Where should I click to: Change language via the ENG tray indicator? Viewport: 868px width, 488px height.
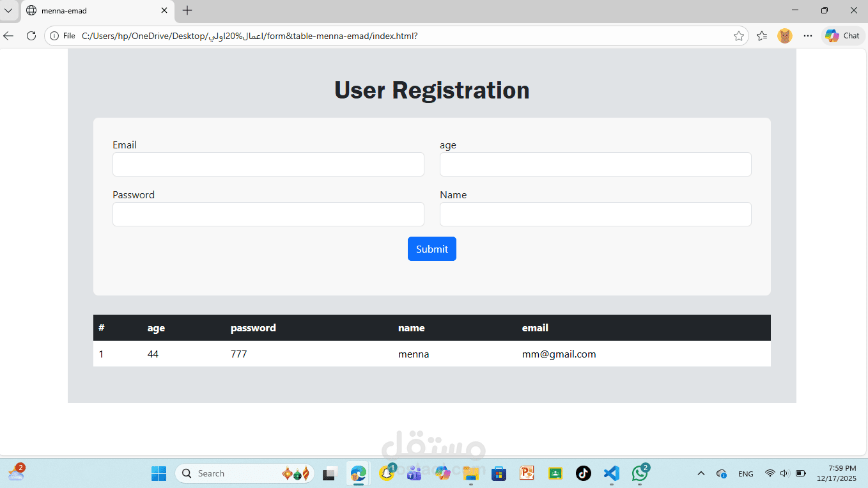click(745, 473)
